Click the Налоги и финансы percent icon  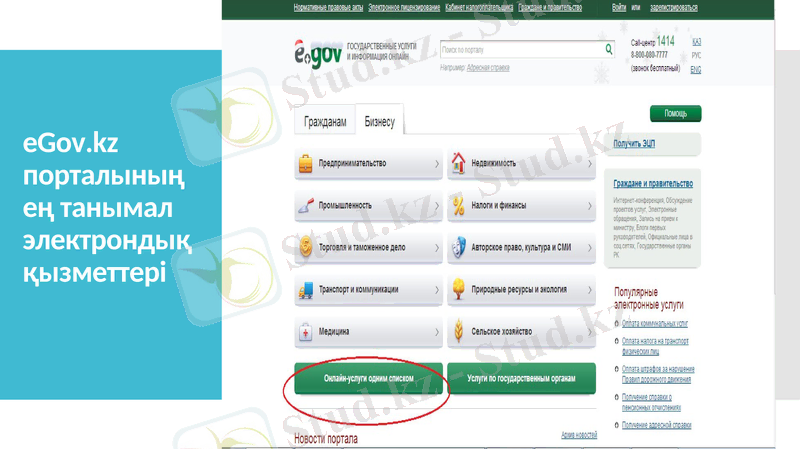pyautogui.click(x=458, y=206)
